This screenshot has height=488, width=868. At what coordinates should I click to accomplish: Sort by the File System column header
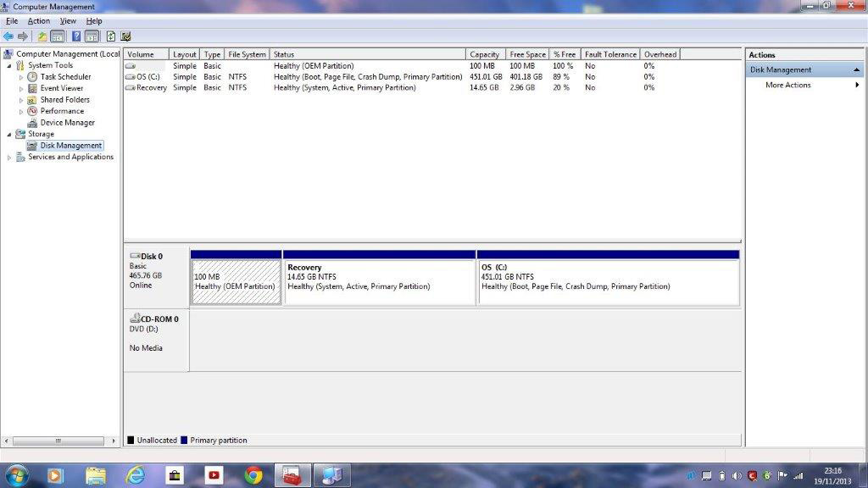[x=247, y=54]
